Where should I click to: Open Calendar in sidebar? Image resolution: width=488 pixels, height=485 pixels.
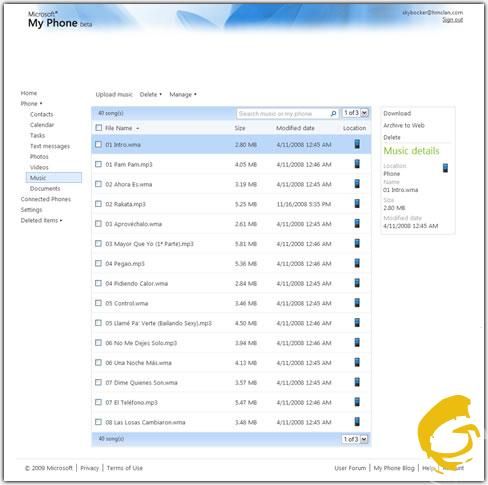[x=42, y=125]
